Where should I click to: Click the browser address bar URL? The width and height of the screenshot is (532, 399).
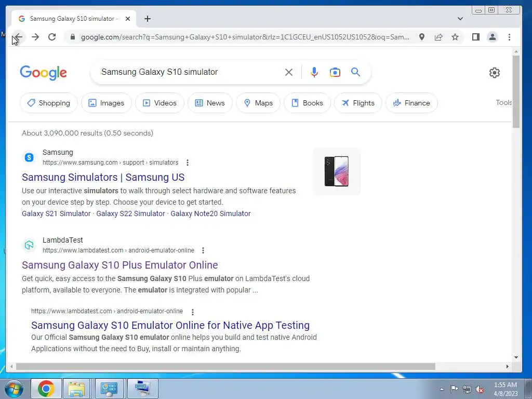(x=245, y=37)
